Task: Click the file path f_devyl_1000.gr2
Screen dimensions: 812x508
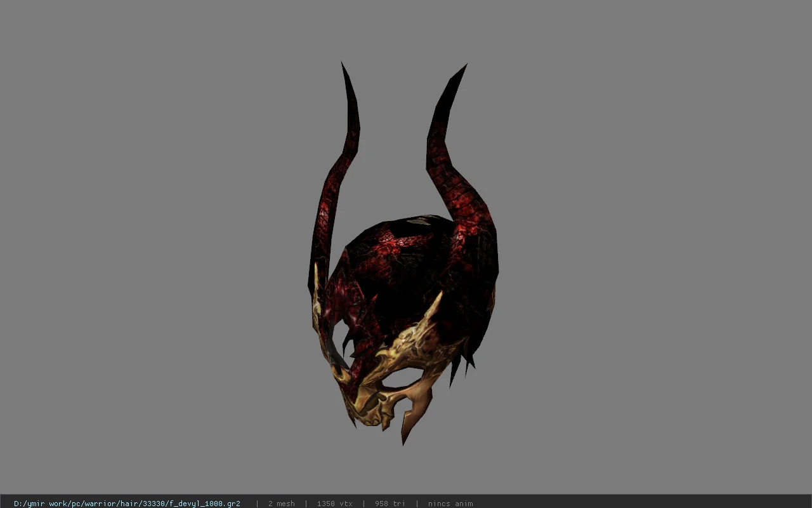Action: pyautogui.click(x=127, y=504)
